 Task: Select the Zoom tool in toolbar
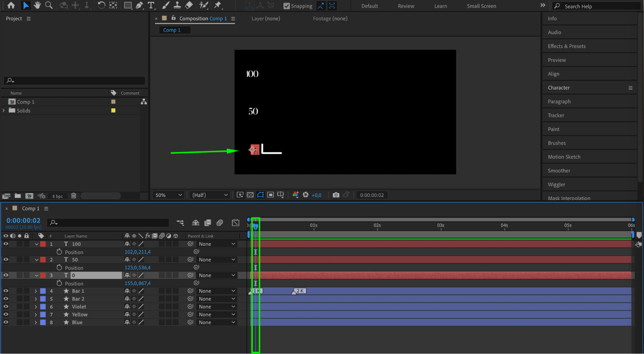coord(49,5)
